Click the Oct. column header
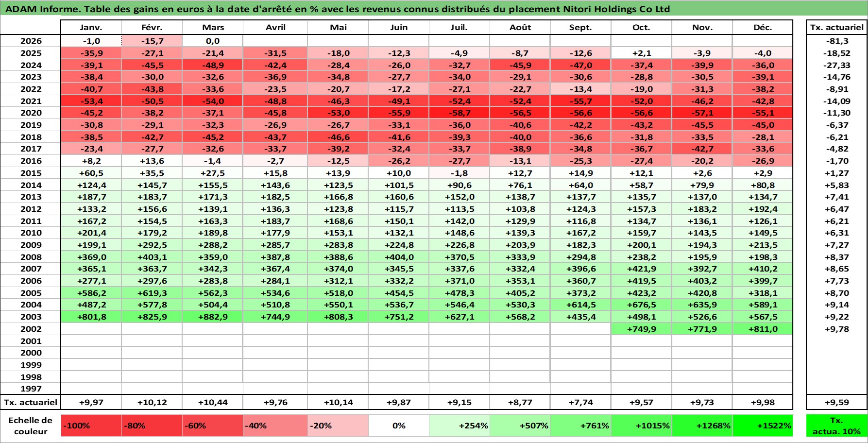The image size is (868, 443). (x=642, y=27)
